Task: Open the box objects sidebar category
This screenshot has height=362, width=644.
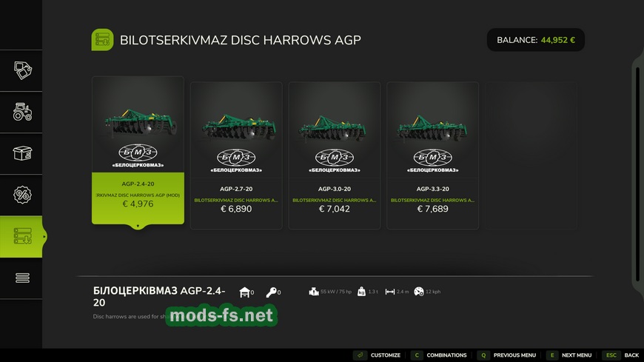Action: (x=21, y=153)
